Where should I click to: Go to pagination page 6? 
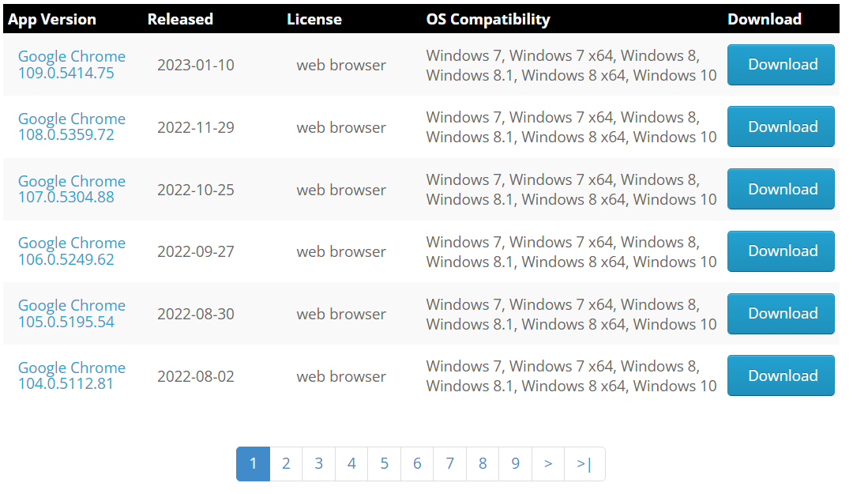tap(417, 464)
